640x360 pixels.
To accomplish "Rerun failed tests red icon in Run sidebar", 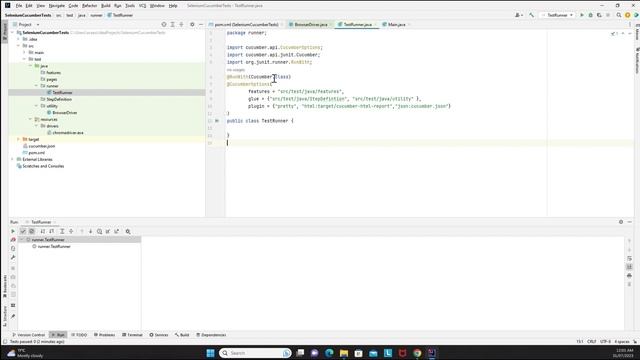I will pyautogui.click(x=13, y=240).
